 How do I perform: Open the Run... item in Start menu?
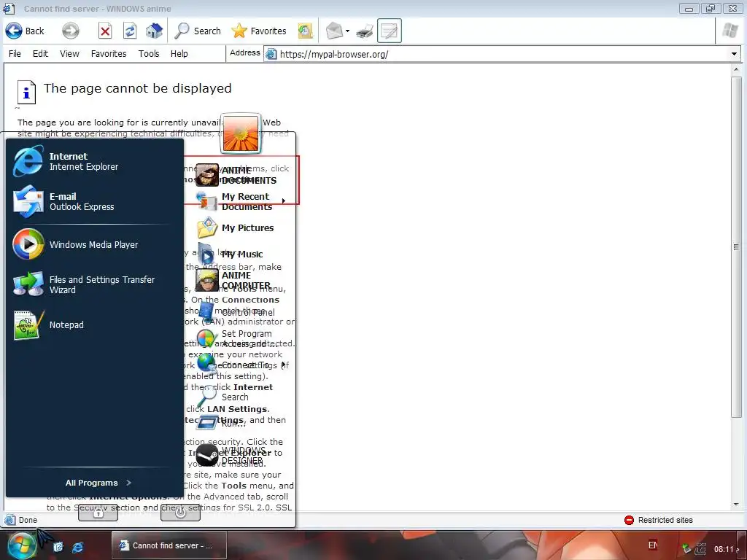(x=241, y=422)
